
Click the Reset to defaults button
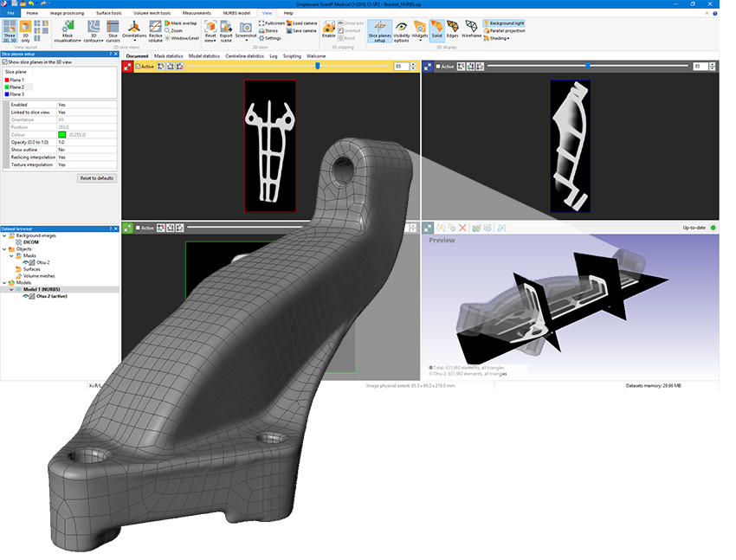(x=96, y=177)
